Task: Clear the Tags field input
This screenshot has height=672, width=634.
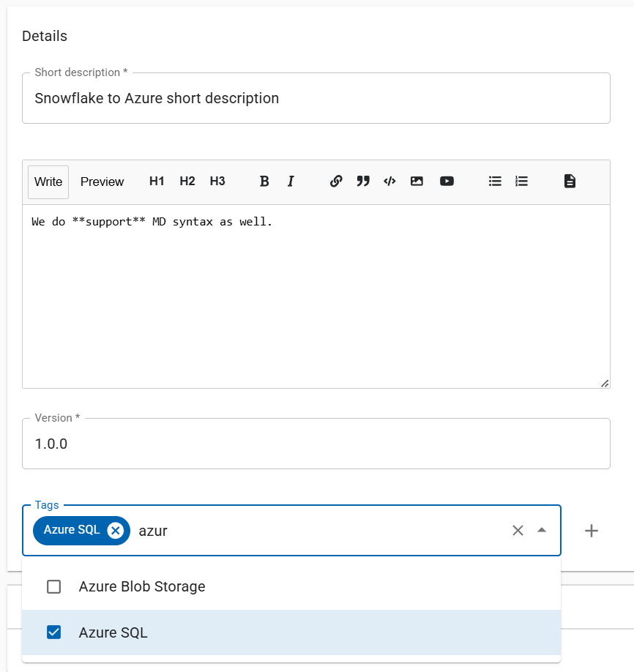Action: (x=518, y=531)
